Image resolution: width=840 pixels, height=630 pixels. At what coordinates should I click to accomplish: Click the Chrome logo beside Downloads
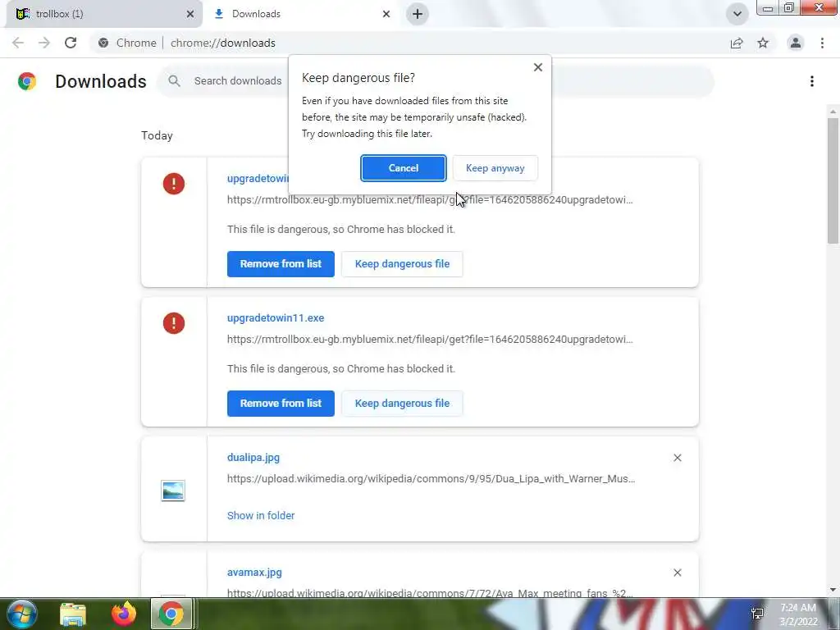click(27, 81)
